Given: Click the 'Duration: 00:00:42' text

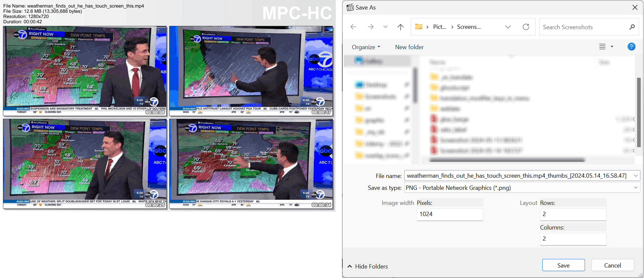Looking at the screenshot, I should click(x=23, y=22).
